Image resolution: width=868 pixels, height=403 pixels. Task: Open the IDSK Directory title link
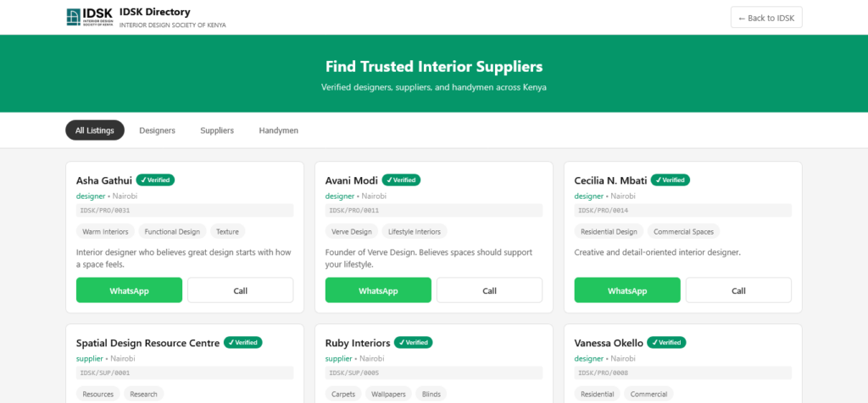click(x=154, y=12)
